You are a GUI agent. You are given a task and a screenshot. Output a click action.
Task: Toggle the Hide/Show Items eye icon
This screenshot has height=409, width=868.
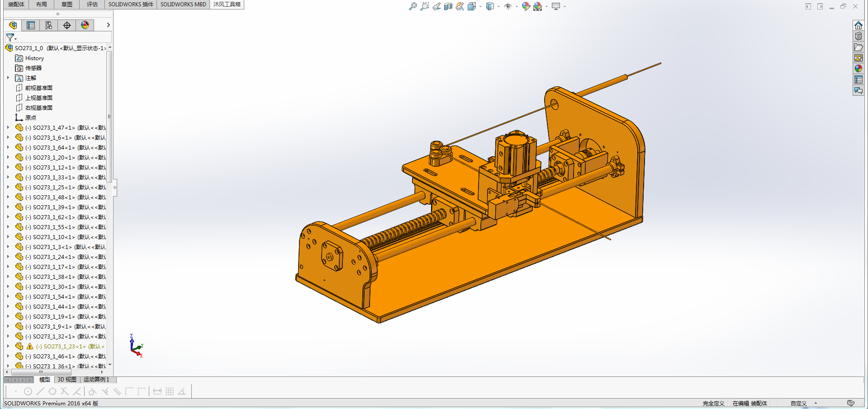[508, 6]
